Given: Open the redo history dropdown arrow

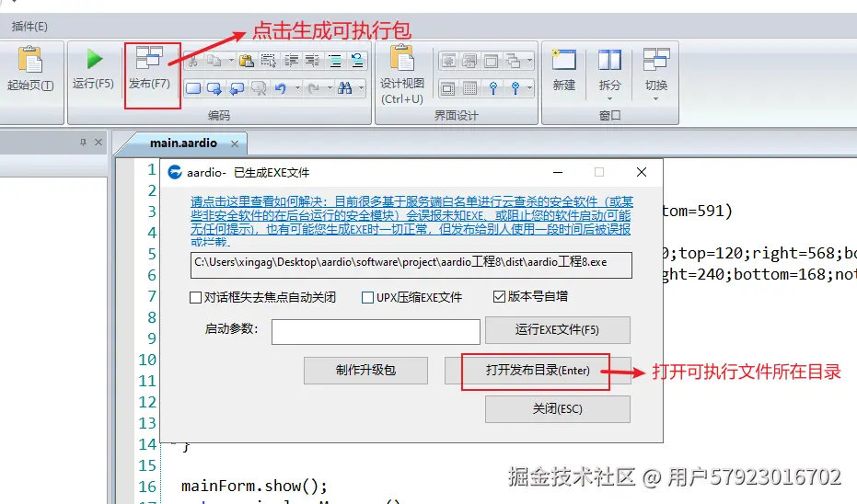Looking at the screenshot, I should pyautogui.click(x=330, y=88).
